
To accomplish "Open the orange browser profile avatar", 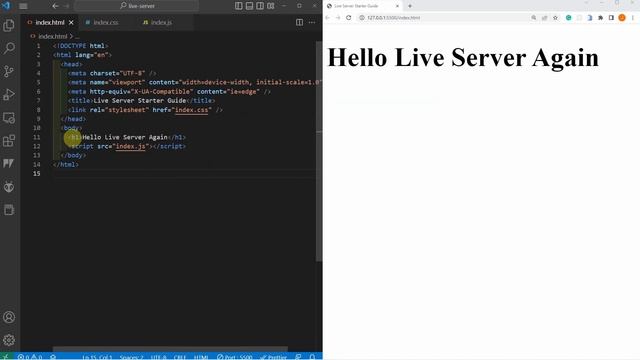I will 622,18.
